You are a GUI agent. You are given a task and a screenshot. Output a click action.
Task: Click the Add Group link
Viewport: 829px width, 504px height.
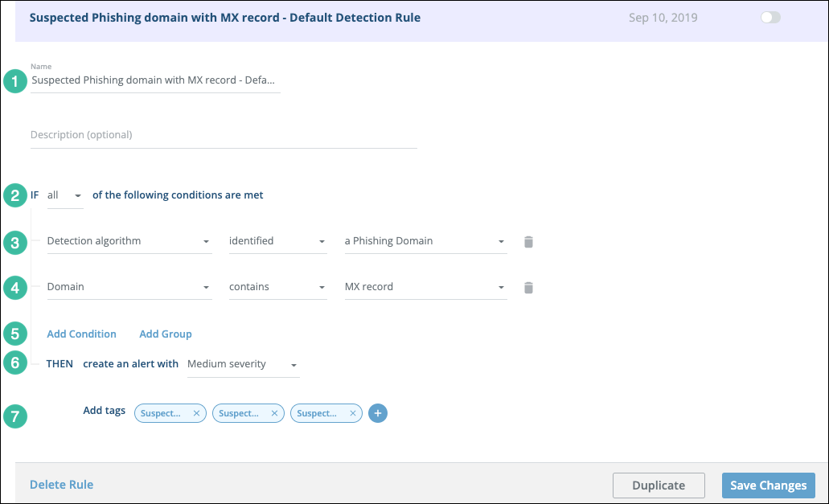pyautogui.click(x=166, y=334)
